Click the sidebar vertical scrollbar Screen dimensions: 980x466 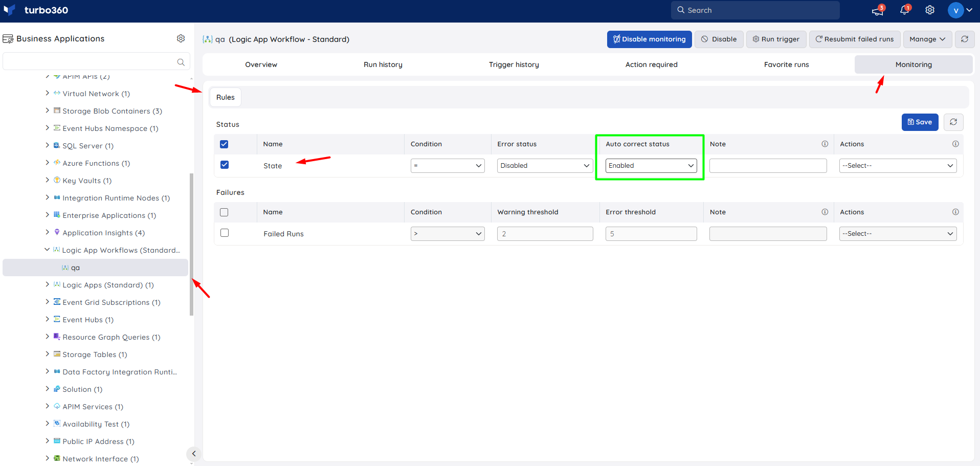pos(192,245)
